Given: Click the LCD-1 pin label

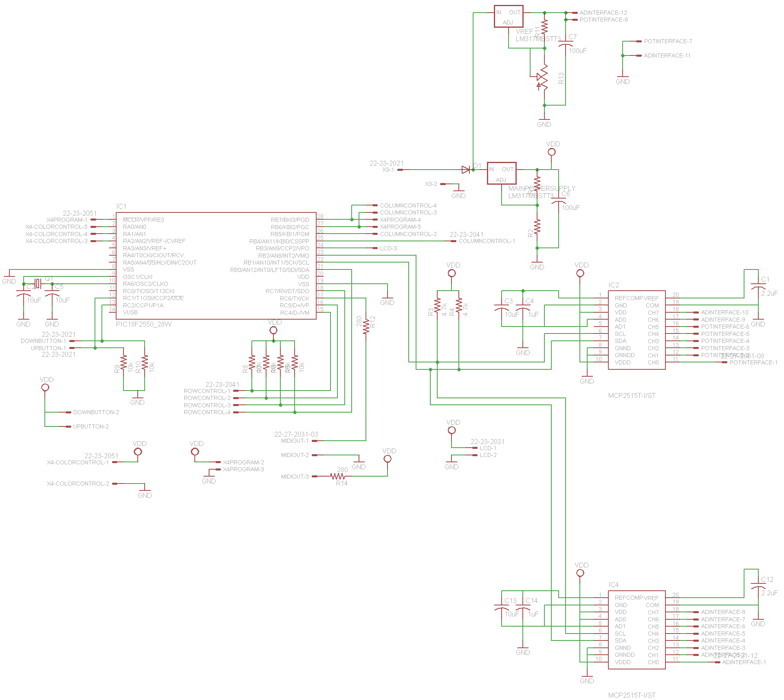Looking at the screenshot, I should click(488, 448).
